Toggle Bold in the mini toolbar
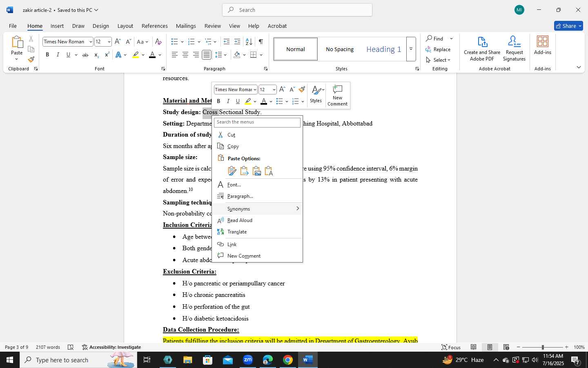Viewport: 588px width, 368px height. [218, 101]
